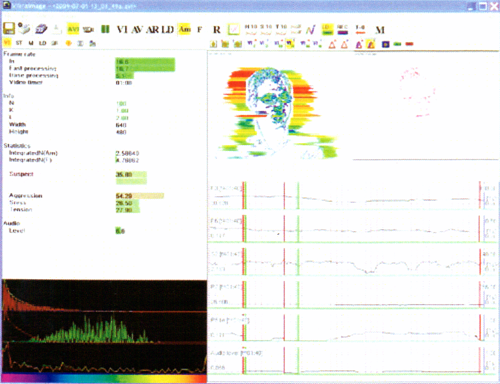Select the large LD toolbar button
Viewport: 500px width, 384px height.
pyautogui.click(x=168, y=30)
